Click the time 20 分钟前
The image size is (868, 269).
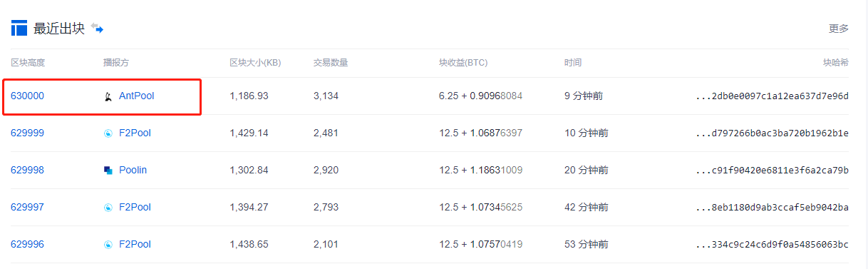pos(587,170)
